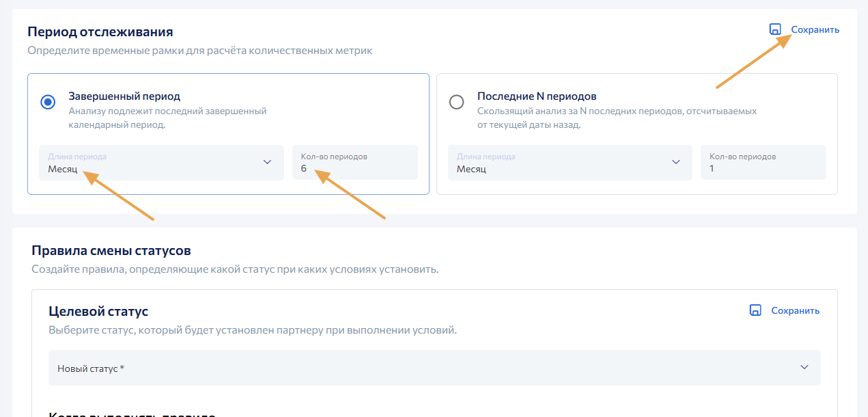Click the save icon in Целевой статус card
This screenshot has height=417, width=868.
pos(755,310)
